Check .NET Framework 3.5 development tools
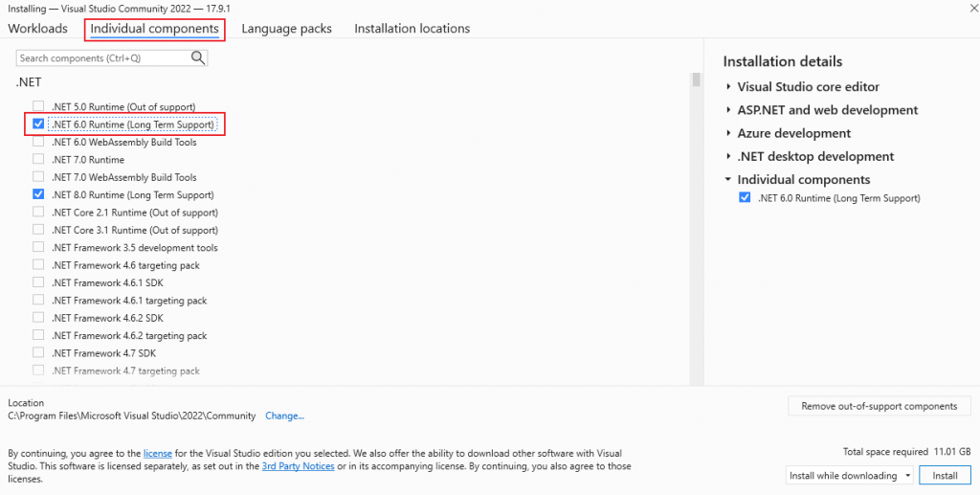This screenshot has height=495, width=980. pos(38,247)
